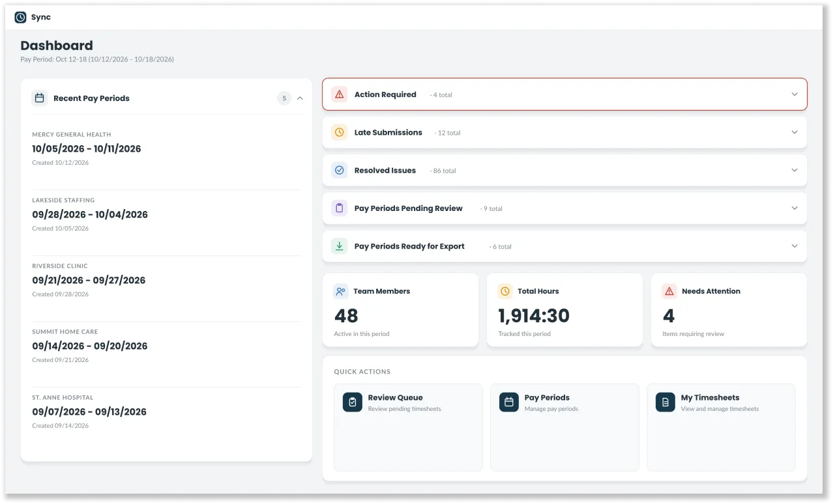The image size is (833, 504).
Task: Expand the Action Required section chevron
Action: [x=795, y=94]
